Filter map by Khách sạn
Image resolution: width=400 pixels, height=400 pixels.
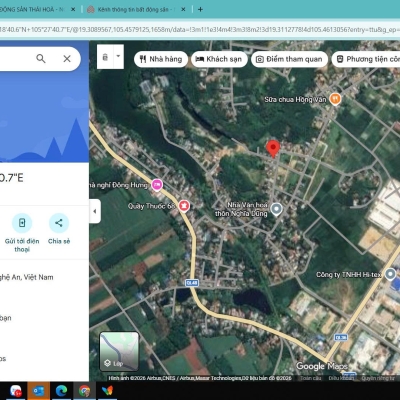pyautogui.click(x=219, y=59)
